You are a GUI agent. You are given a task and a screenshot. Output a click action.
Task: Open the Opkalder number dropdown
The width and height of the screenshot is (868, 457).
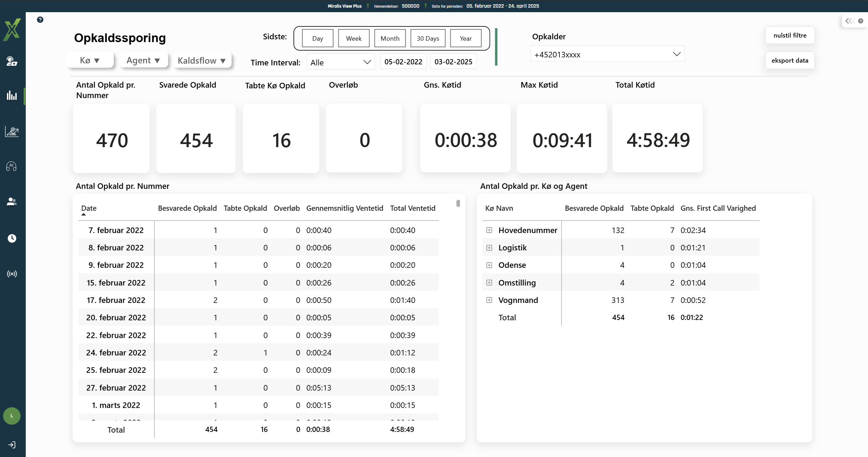click(x=607, y=54)
